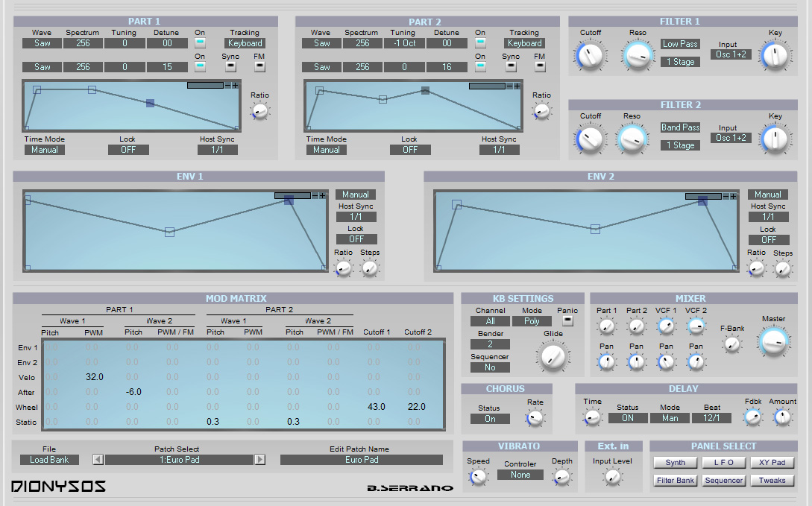
Task: Toggle the Part 2 FM switch
Action: click(x=540, y=67)
